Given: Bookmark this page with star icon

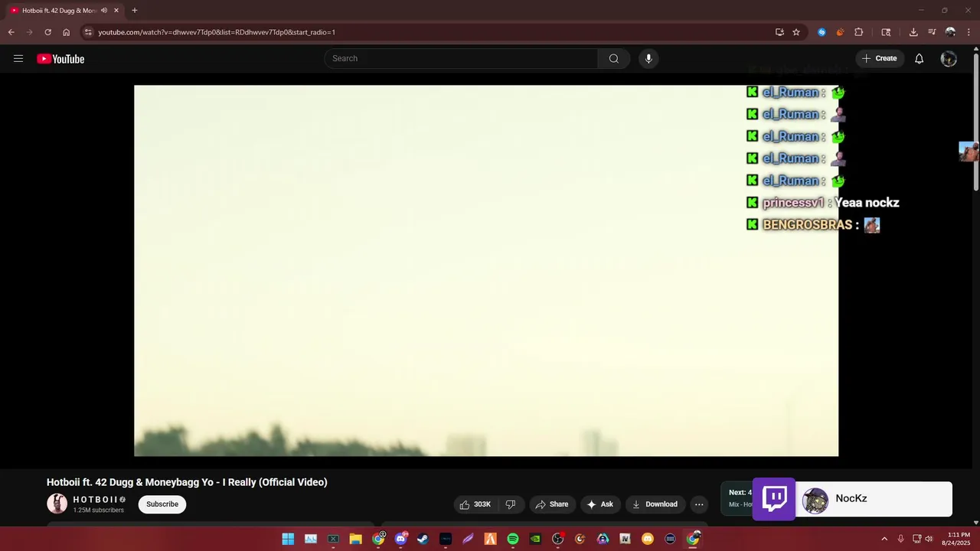Looking at the screenshot, I should pos(796,32).
